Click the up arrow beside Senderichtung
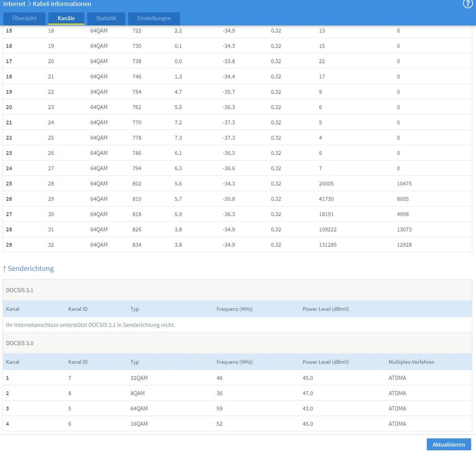The height and width of the screenshot is (453, 476). pyautogui.click(x=4, y=268)
